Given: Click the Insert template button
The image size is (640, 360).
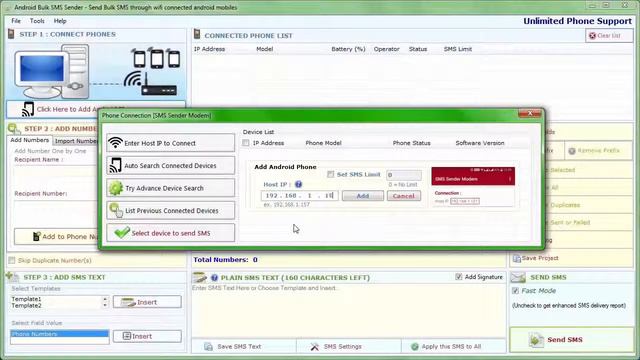Looking at the screenshot, I should 147,302.
